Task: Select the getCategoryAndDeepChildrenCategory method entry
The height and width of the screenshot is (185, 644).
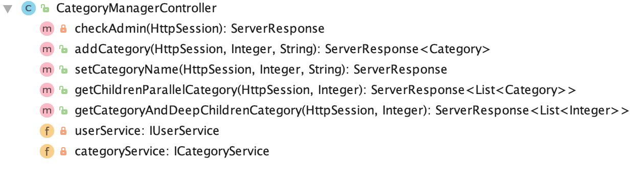Action: (x=352, y=111)
